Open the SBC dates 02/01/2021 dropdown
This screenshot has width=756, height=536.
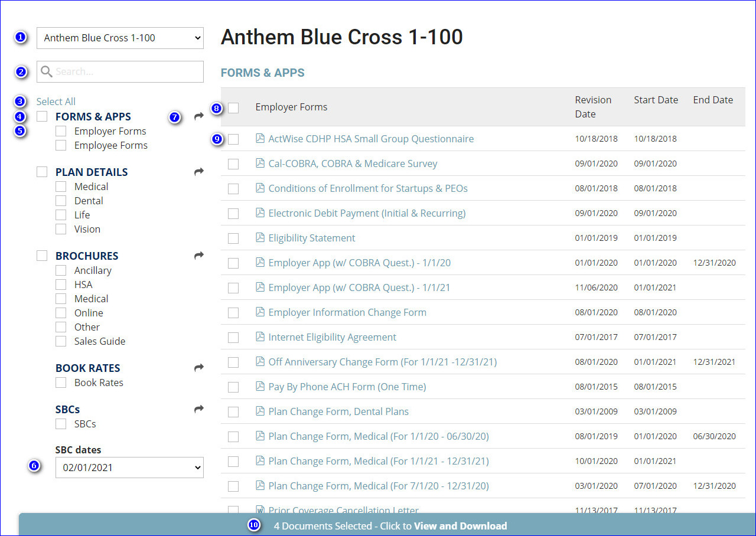[x=129, y=468]
